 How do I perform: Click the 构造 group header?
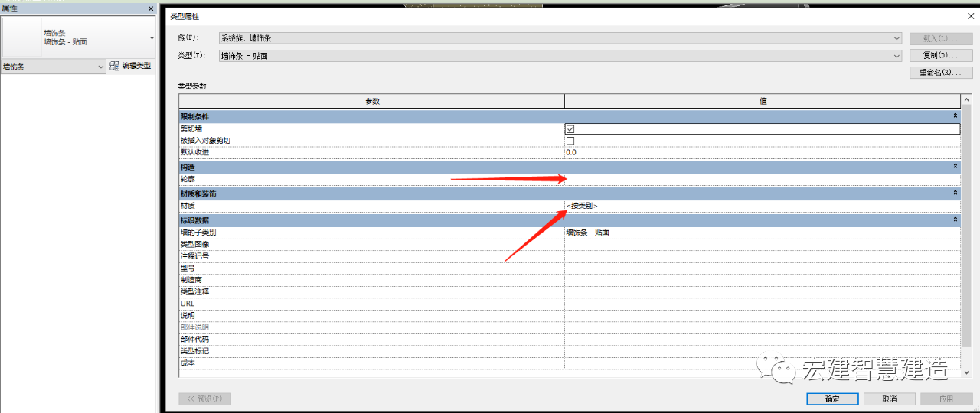click(570, 166)
